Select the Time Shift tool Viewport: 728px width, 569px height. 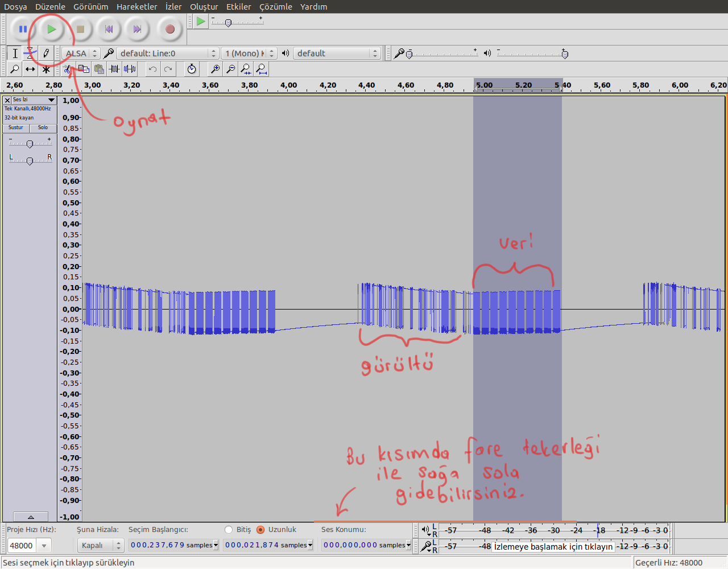[x=30, y=69]
